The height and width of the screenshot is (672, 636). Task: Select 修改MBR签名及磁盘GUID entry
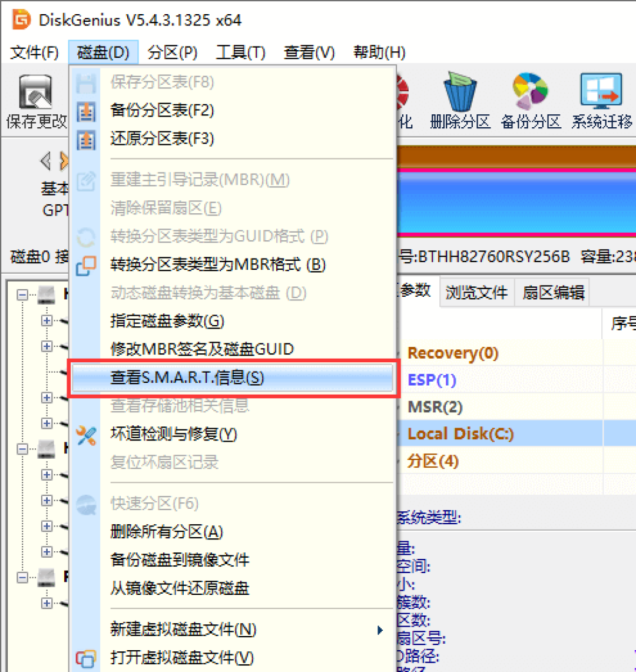click(233, 349)
